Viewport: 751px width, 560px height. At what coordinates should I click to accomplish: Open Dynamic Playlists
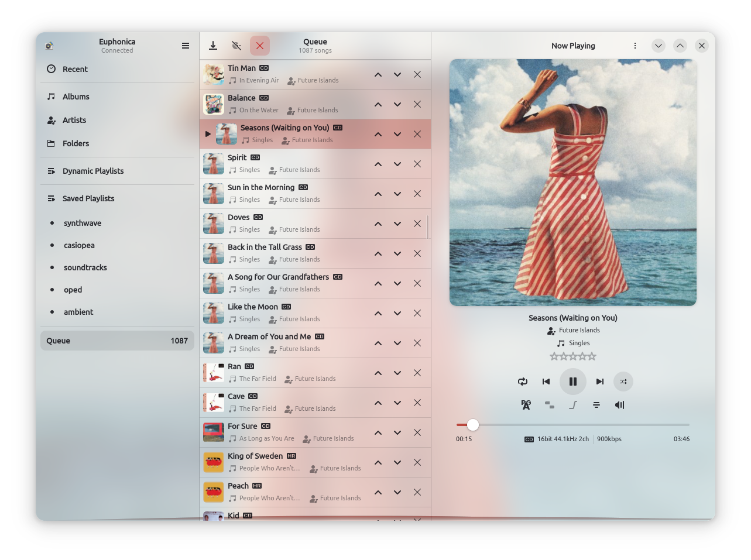(117, 171)
